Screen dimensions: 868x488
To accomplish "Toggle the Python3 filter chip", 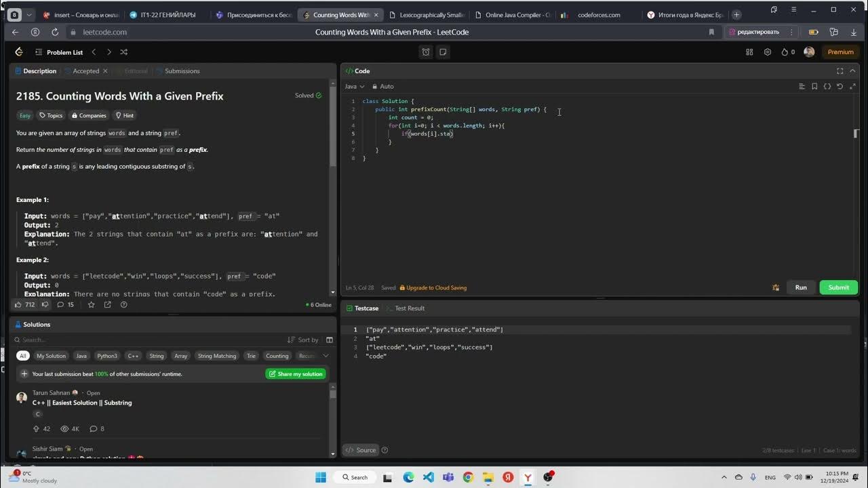I will [107, 356].
